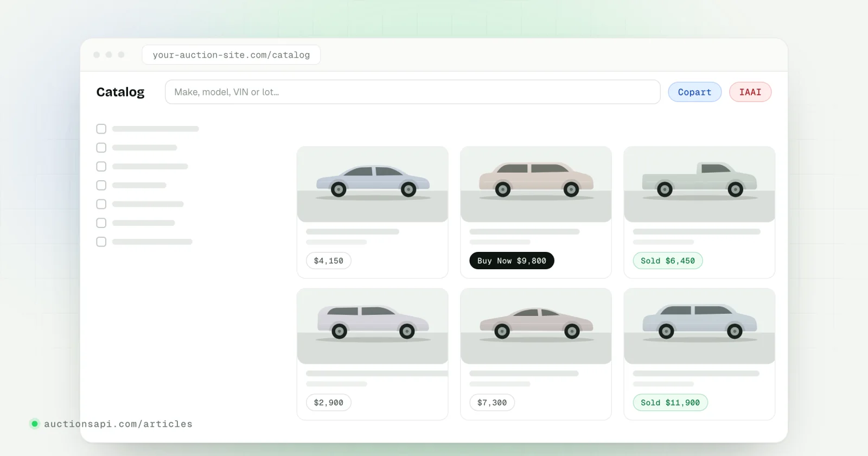Click the Catalog heading
Screen dimensions: 868x456
click(x=120, y=92)
